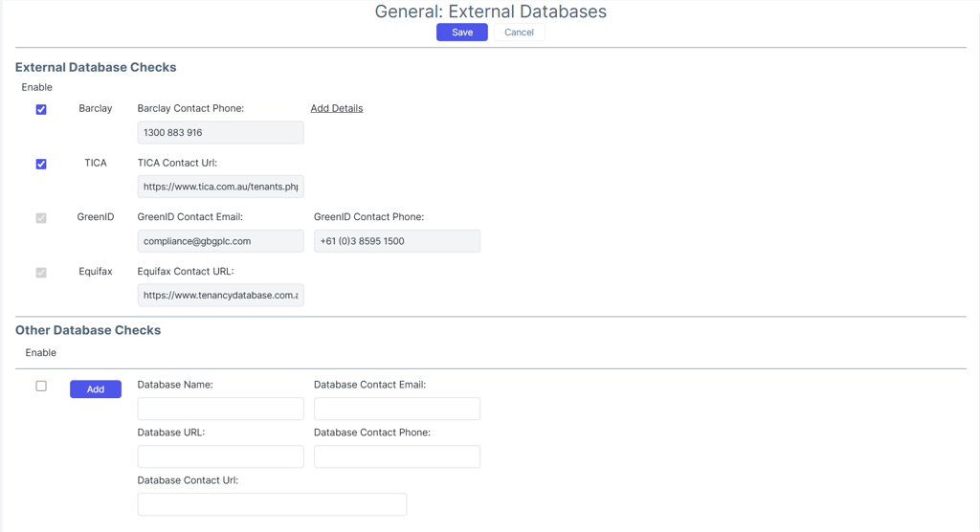Edit the TICA Contact Url field

point(221,187)
